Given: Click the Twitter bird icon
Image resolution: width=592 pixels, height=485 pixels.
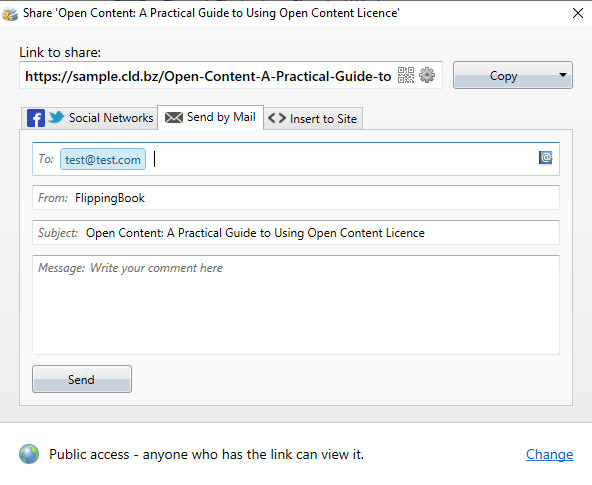Looking at the screenshot, I should coord(57,117).
